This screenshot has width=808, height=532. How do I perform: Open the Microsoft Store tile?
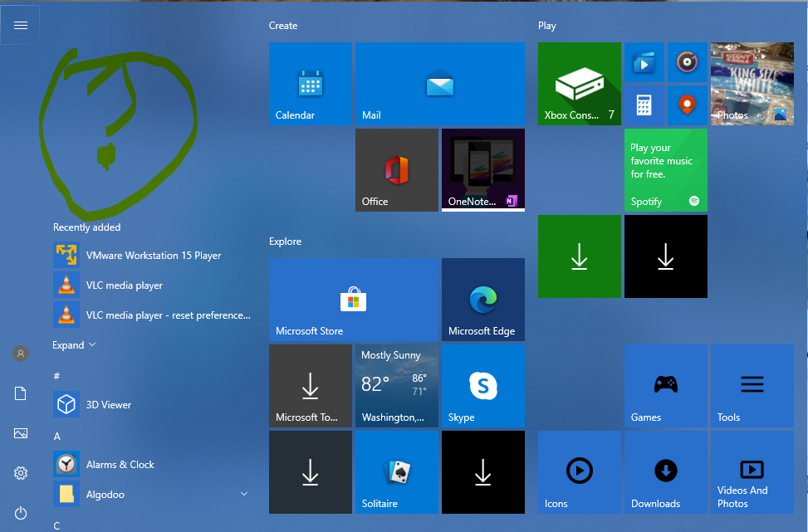pyautogui.click(x=354, y=300)
